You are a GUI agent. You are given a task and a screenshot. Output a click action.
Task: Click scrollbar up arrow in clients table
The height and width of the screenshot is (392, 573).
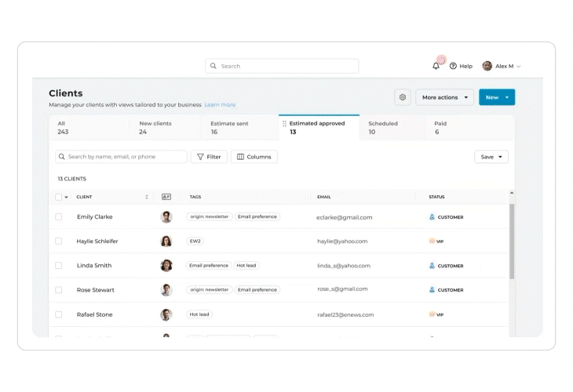click(512, 193)
